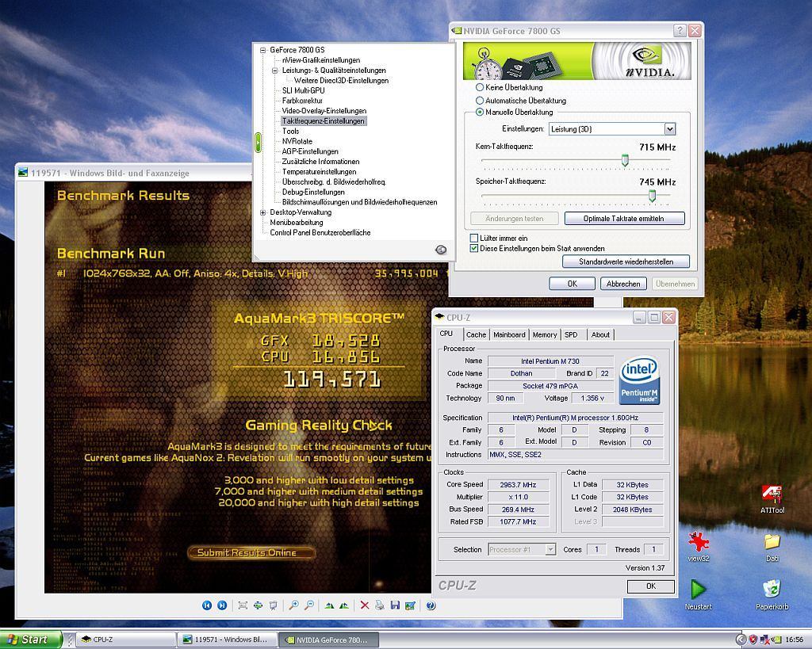Click NVIDIA GeForce 780... taskbar button

click(328, 639)
